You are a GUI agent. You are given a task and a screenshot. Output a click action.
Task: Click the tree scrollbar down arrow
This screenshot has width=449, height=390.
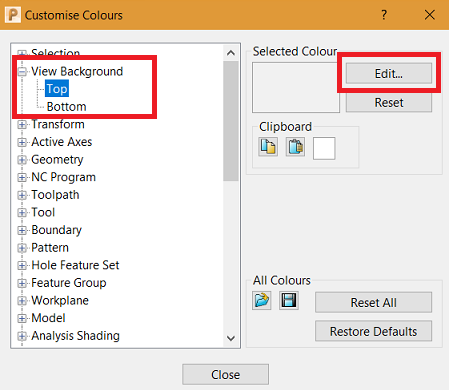coord(231,338)
